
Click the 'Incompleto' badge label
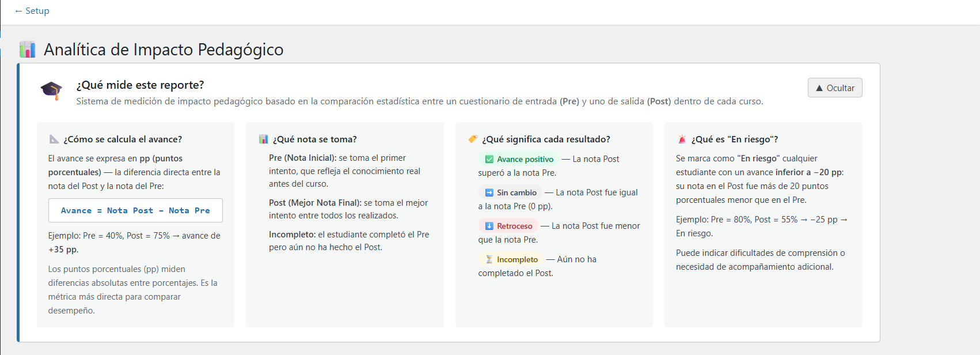(517, 259)
